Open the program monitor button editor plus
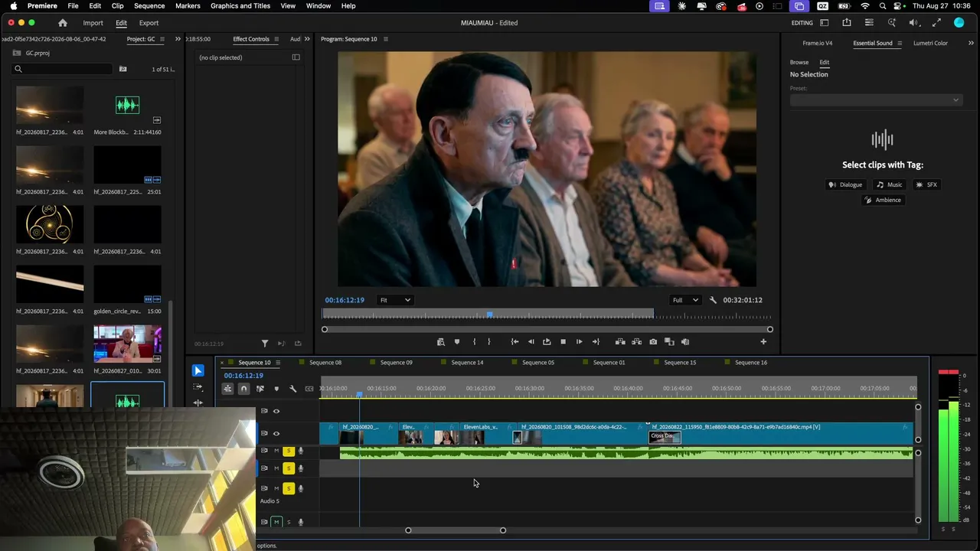The width and height of the screenshot is (980, 551). coord(763,342)
